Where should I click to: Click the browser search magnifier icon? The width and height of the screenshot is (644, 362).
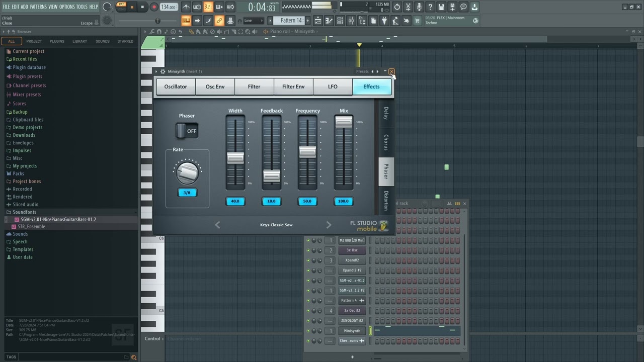(x=134, y=357)
